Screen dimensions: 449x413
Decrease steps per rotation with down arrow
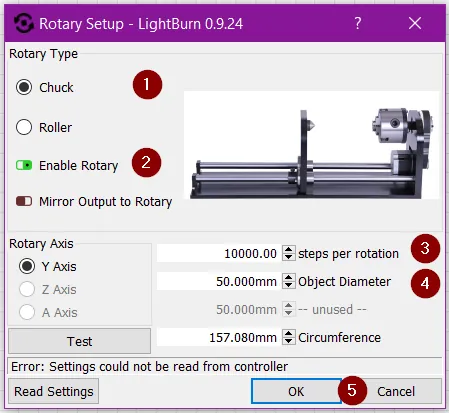point(289,258)
